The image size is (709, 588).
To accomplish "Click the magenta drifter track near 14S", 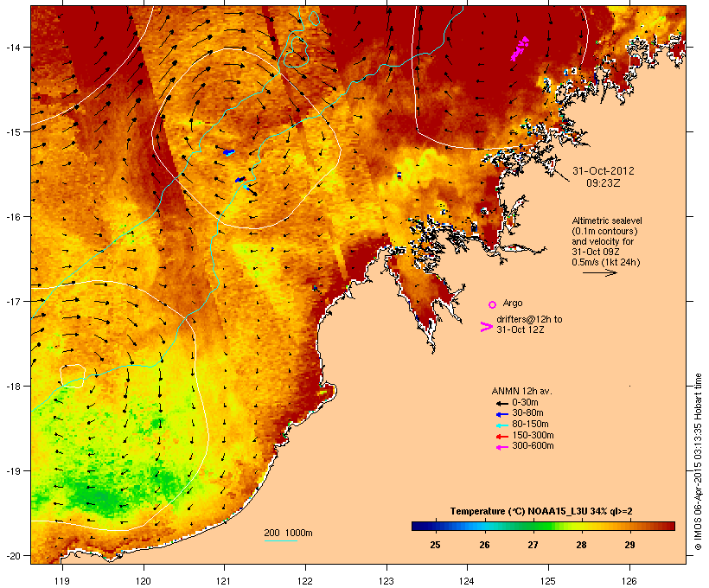I will tap(520, 48).
